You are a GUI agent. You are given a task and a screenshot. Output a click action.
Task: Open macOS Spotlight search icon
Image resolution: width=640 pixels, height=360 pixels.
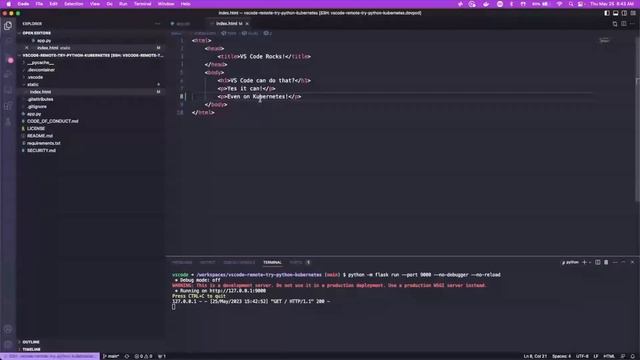(x=570, y=4)
